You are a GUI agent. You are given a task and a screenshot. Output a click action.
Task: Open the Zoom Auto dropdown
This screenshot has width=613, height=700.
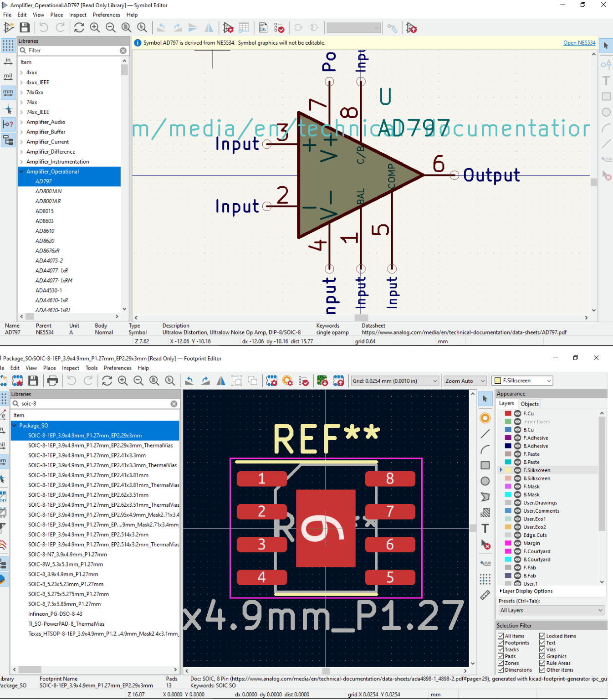pos(465,381)
